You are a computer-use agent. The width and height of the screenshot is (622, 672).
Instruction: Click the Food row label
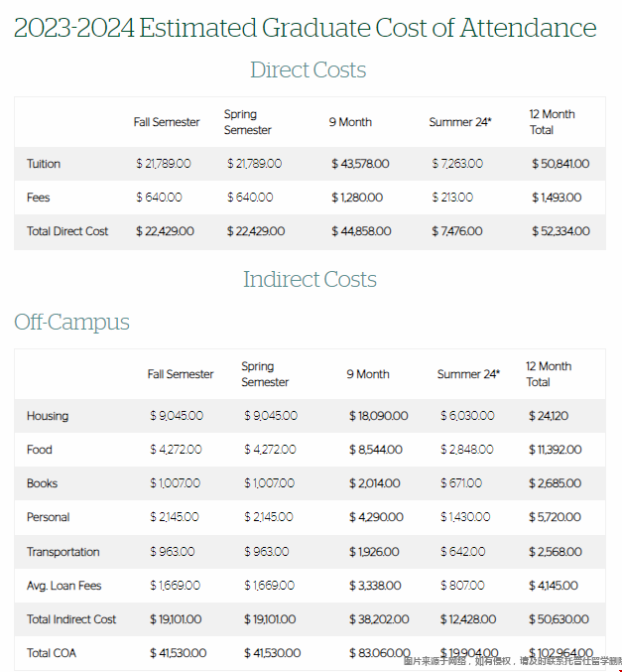39,450
